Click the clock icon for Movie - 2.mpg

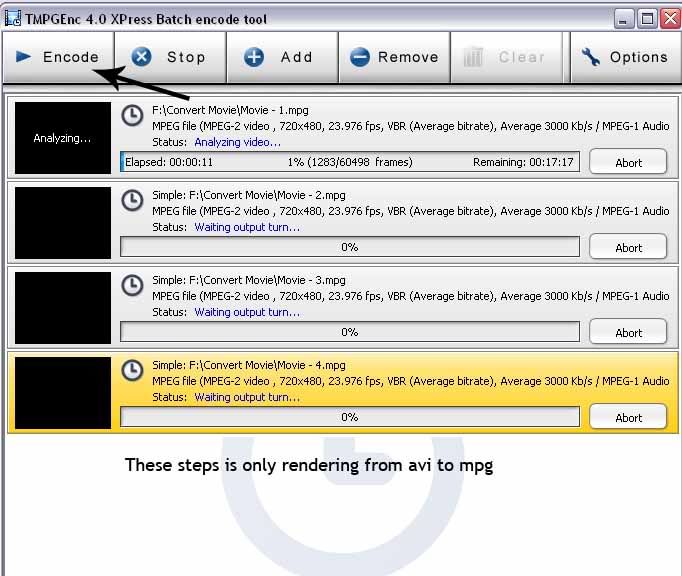[x=132, y=201]
